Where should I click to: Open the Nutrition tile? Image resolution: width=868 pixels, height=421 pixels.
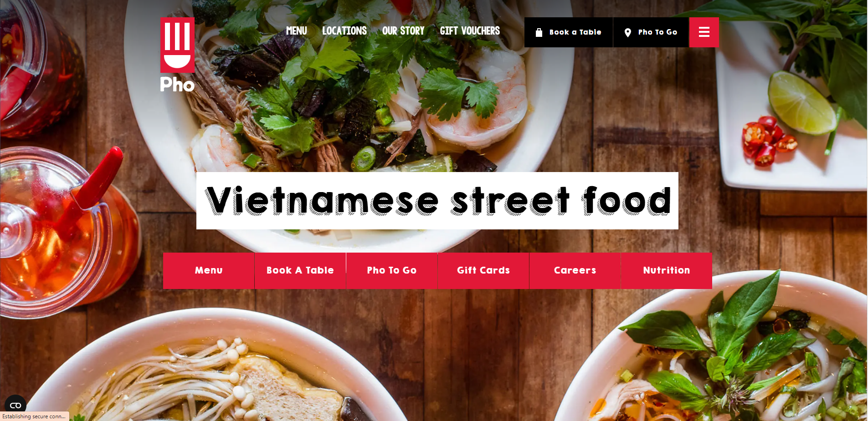[667, 271]
